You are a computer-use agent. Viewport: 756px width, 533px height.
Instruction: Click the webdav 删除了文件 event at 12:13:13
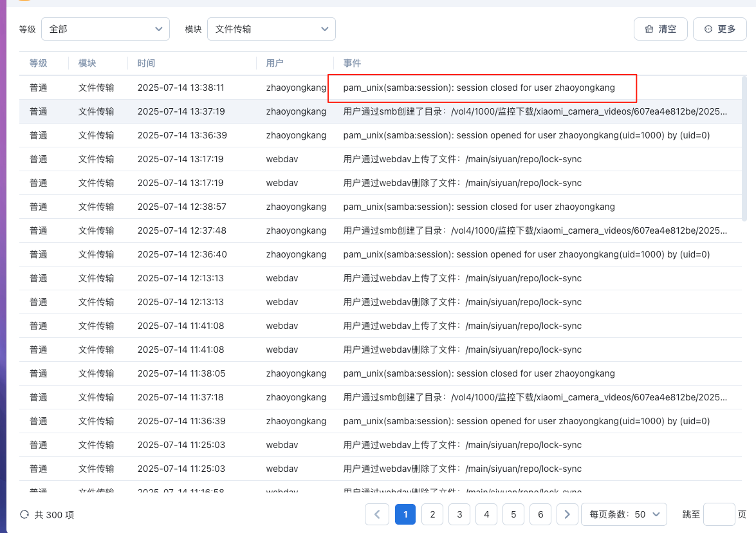[x=463, y=302]
